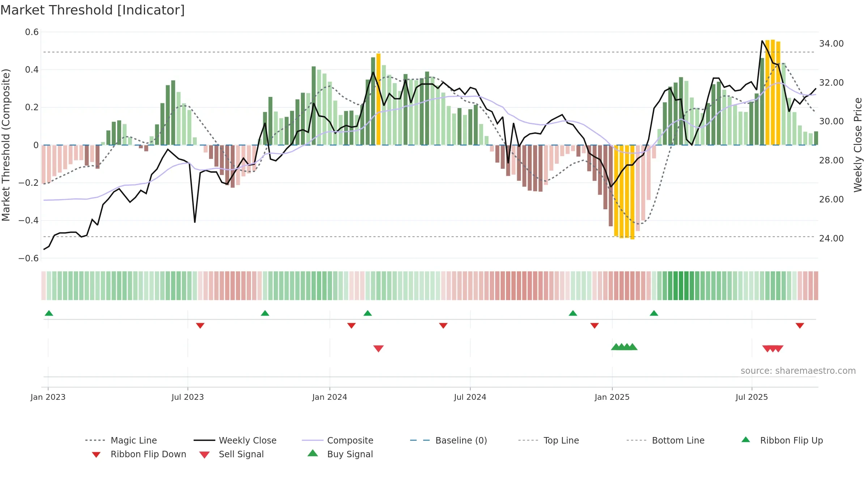Click the Ribbon Flip Up marker near Nov 2024
The width and height of the screenshot is (868, 488).
[573, 313]
